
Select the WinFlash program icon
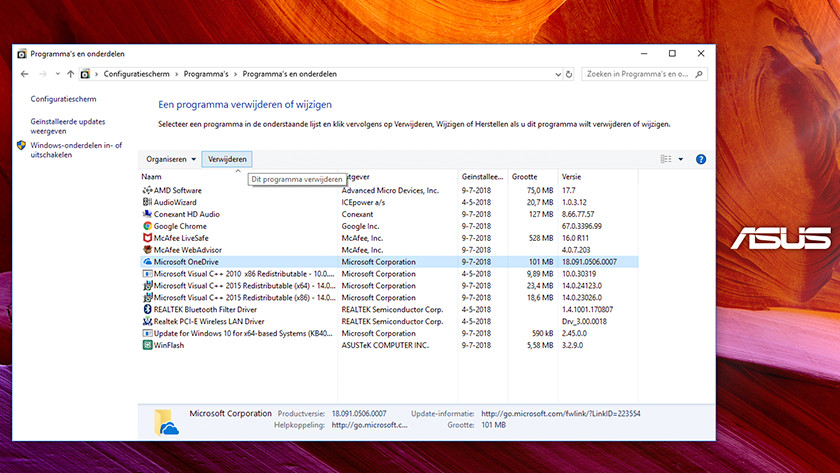[x=147, y=346]
